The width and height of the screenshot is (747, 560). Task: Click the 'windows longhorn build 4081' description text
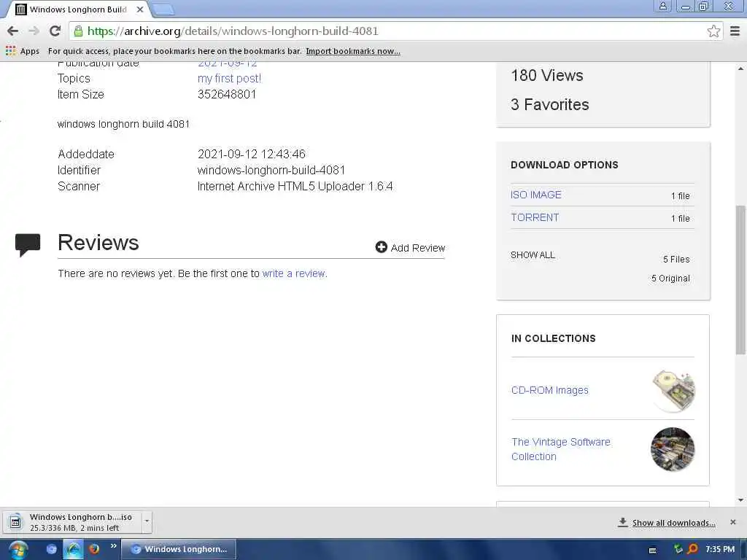123,124
